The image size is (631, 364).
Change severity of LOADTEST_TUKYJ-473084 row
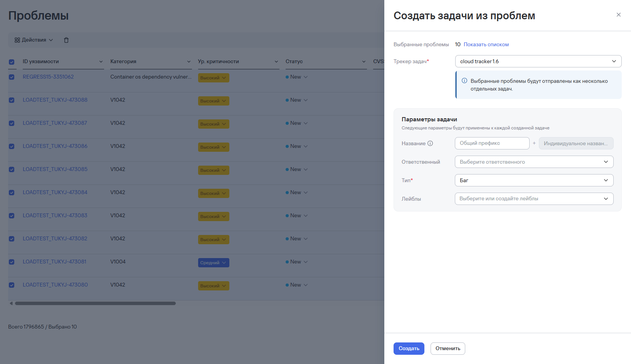[x=214, y=193]
